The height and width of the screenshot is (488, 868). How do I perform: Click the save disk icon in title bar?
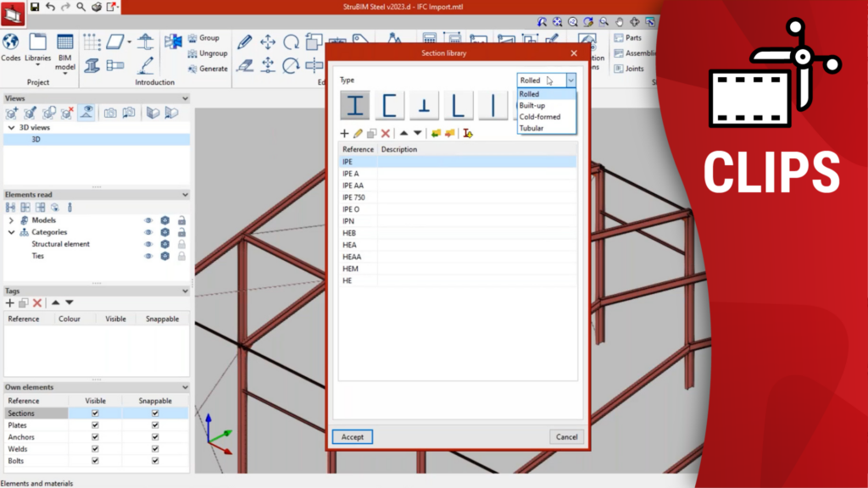click(35, 7)
